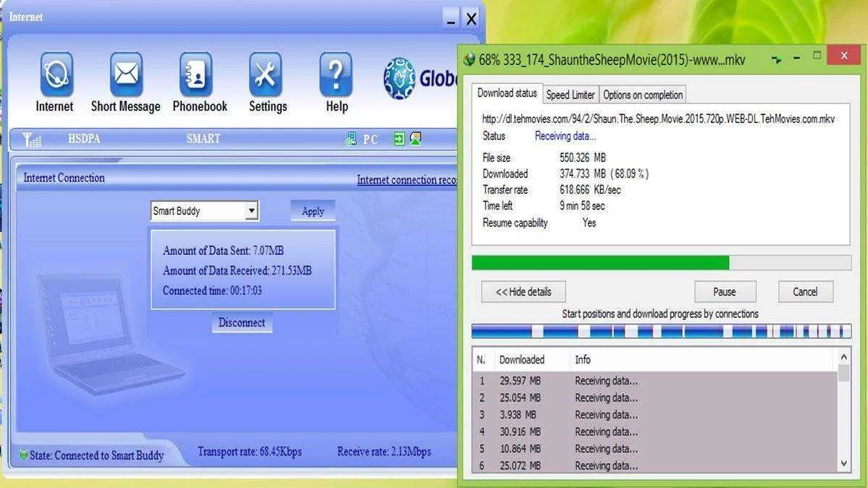
Task: Select connection row 3 with 3.938 MB
Action: tap(656, 415)
